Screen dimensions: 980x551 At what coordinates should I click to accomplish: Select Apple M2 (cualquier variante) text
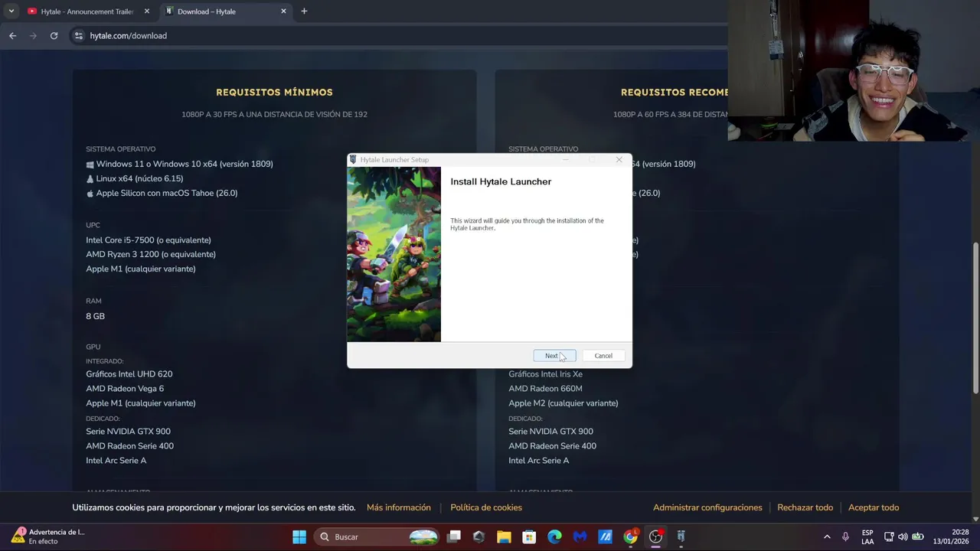tap(563, 403)
